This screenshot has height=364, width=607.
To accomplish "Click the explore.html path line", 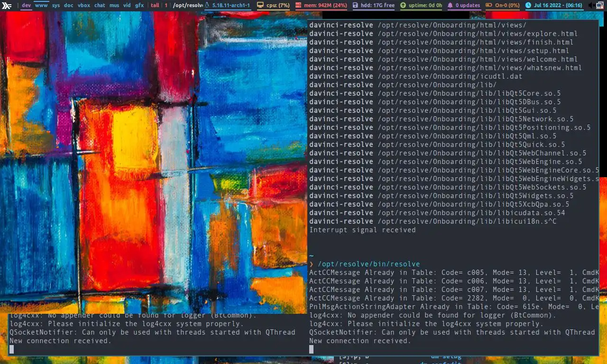I will (443, 34).
